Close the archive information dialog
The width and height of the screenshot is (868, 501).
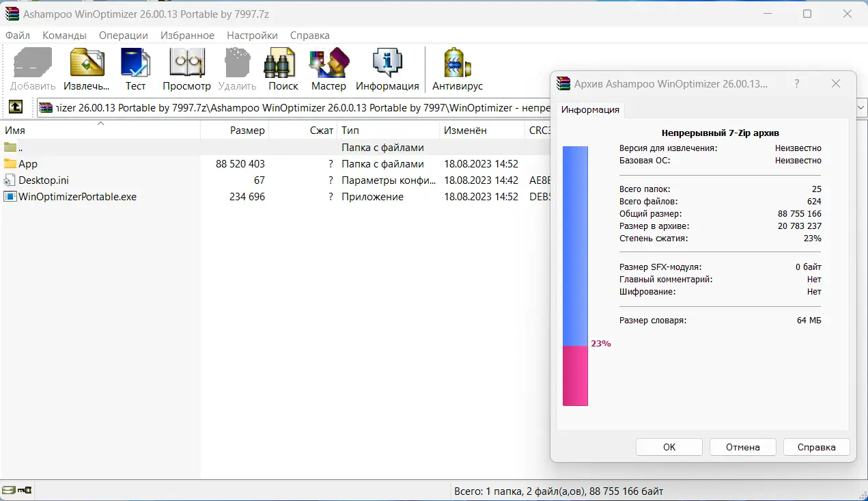[x=835, y=83]
